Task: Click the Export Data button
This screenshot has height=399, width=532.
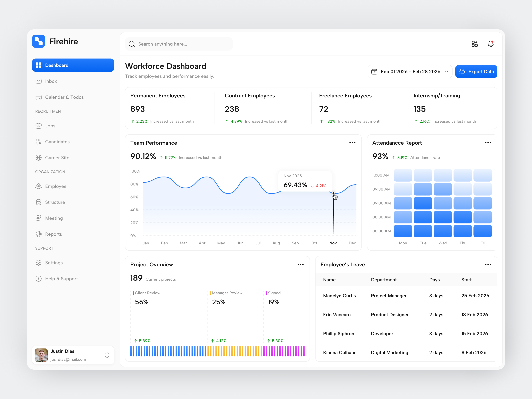Action: [x=476, y=71]
